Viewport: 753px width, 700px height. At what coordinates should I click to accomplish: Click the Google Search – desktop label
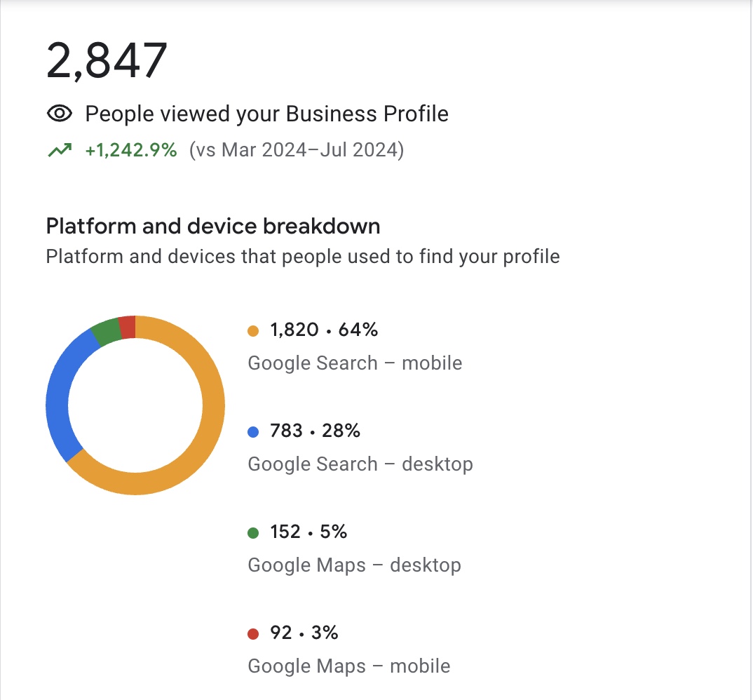(x=360, y=464)
